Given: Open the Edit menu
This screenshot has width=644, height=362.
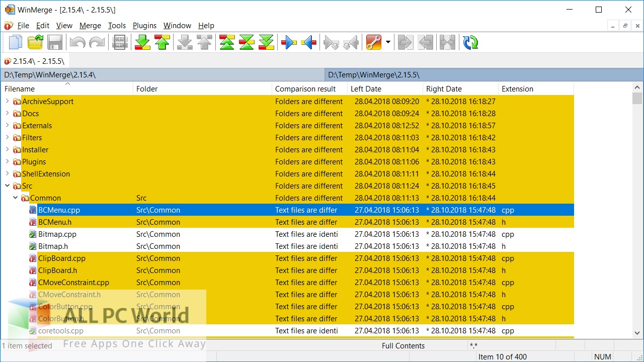Looking at the screenshot, I should click(43, 26).
